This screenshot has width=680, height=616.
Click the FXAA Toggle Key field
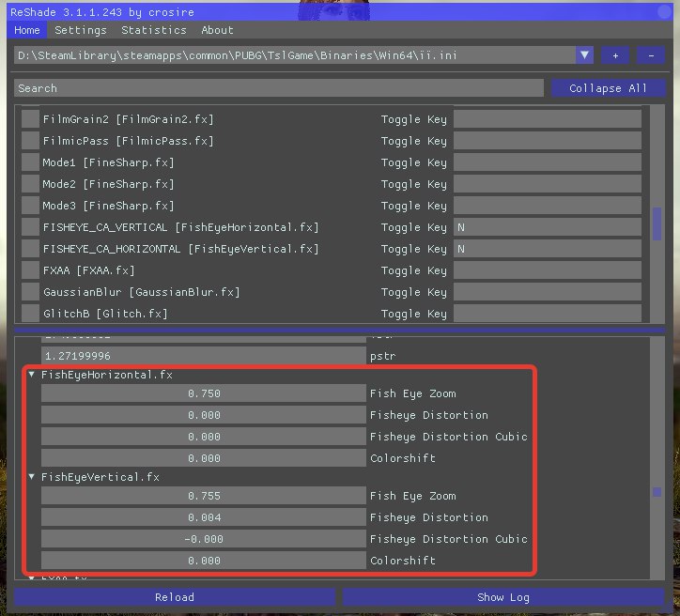(x=548, y=270)
